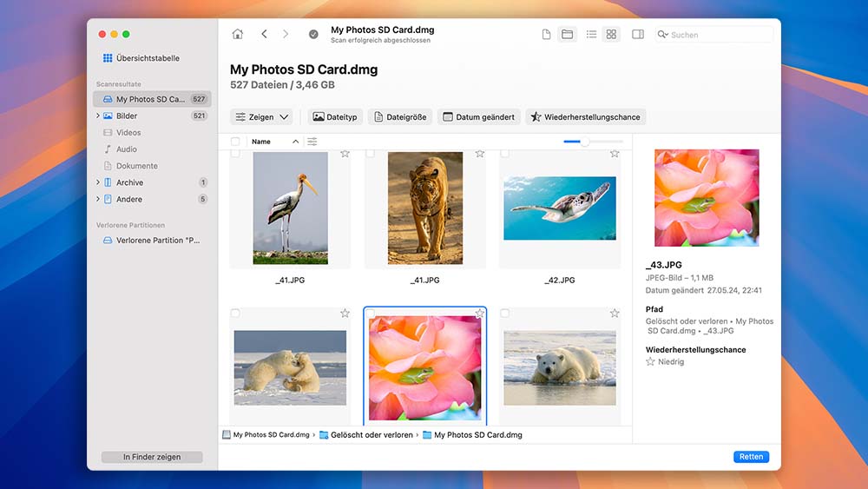Select Dokumente in the sidebar
The width and height of the screenshot is (868, 489).
point(137,166)
